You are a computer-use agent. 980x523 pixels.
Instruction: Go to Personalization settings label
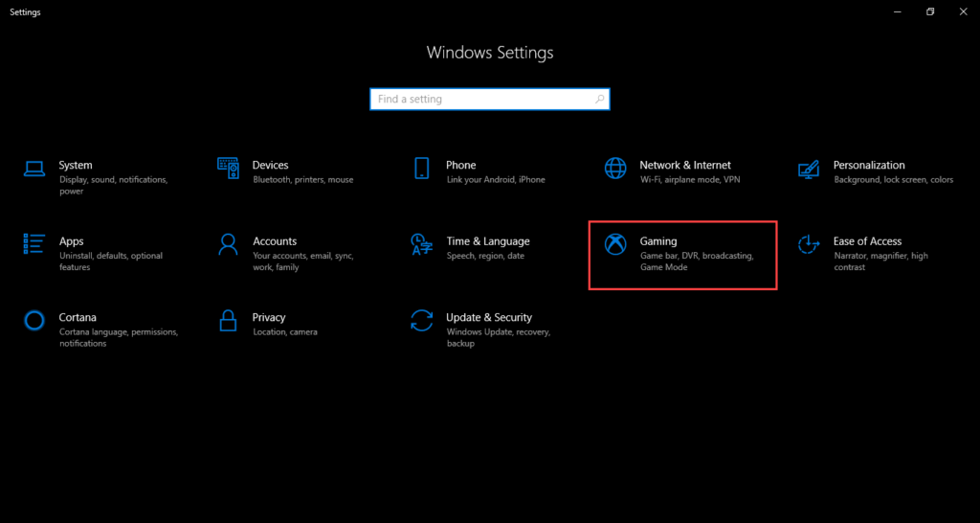[x=869, y=165]
